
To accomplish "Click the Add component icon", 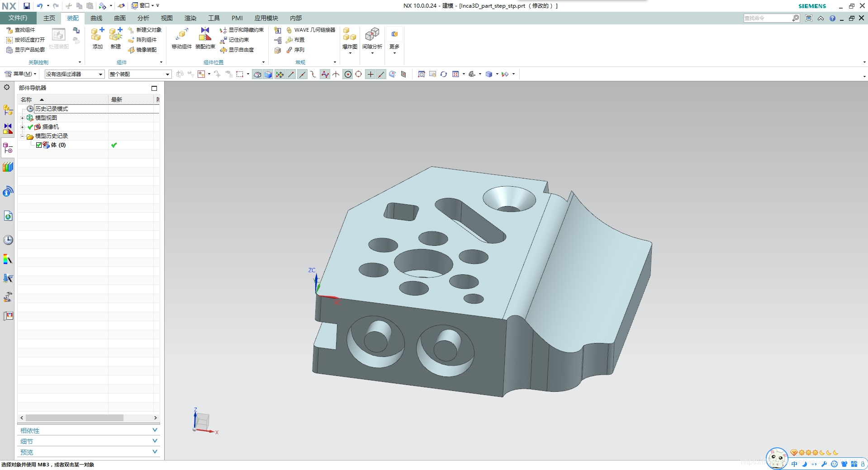I will pos(97,35).
